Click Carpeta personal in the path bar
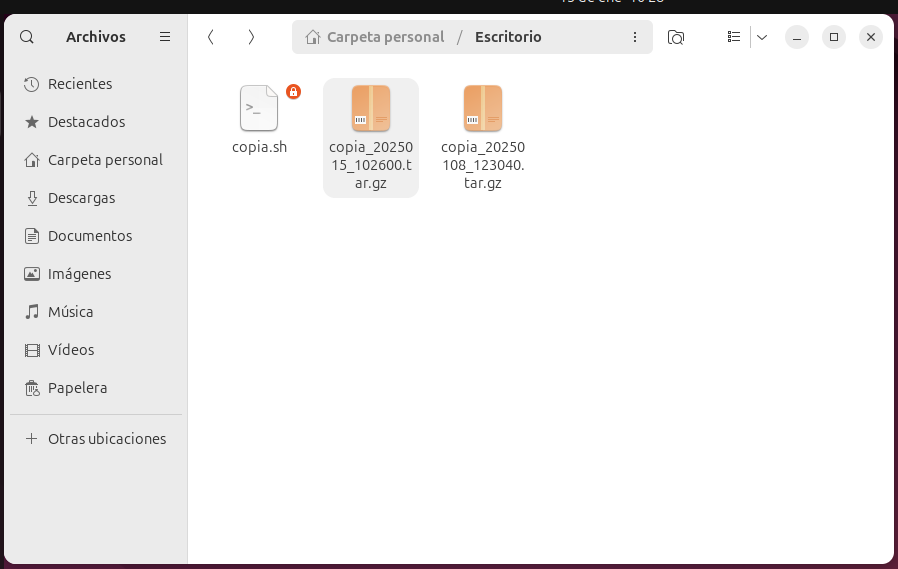This screenshot has width=898, height=569. 375,37
